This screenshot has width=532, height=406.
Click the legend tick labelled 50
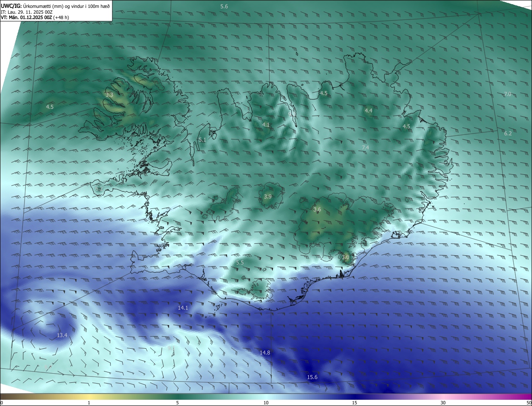[529, 403]
